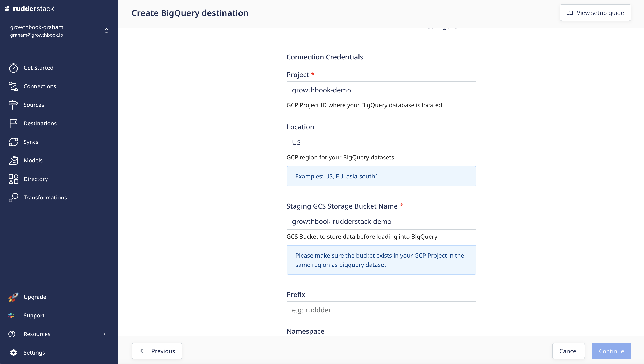
Task: Click the graham@growthbook.io email text
Action: tap(36, 35)
